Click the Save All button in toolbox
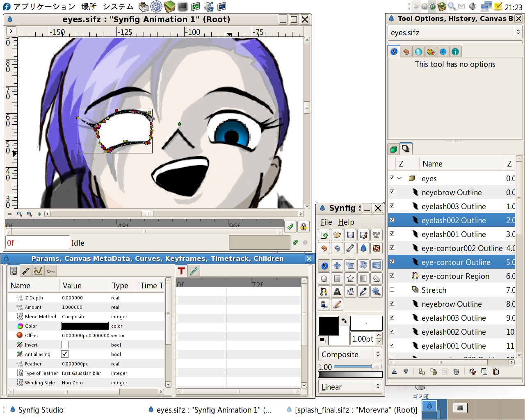This screenshot has height=420, width=525. [377, 235]
